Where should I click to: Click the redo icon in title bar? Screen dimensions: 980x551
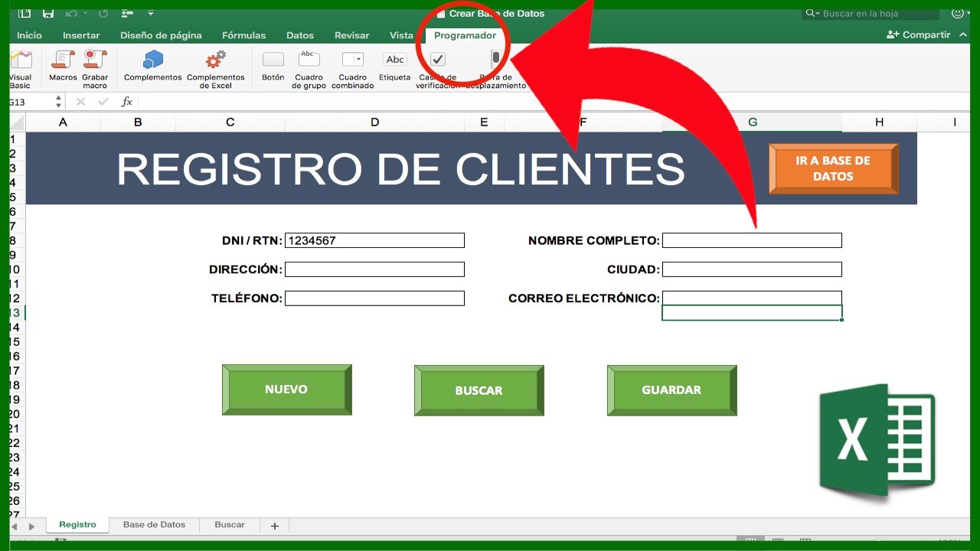coord(103,13)
